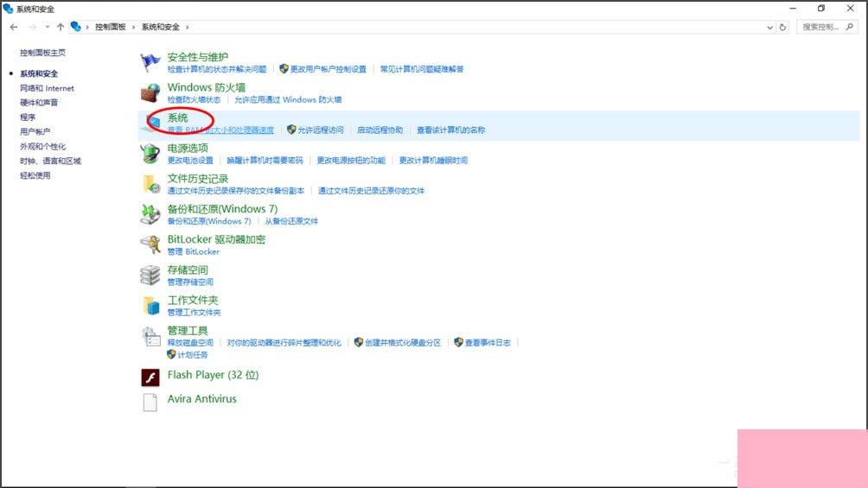Click 从备份还原文件

[x=291, y=221]
